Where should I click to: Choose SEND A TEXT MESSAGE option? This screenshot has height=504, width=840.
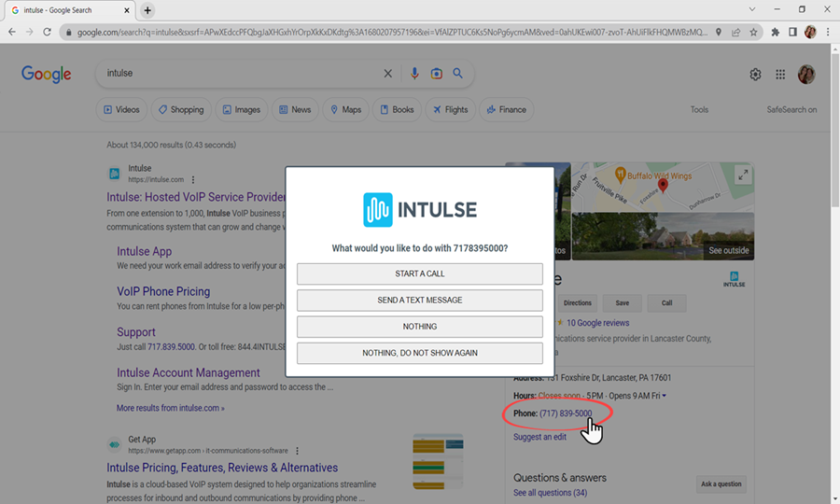click(x=419, y=301)
